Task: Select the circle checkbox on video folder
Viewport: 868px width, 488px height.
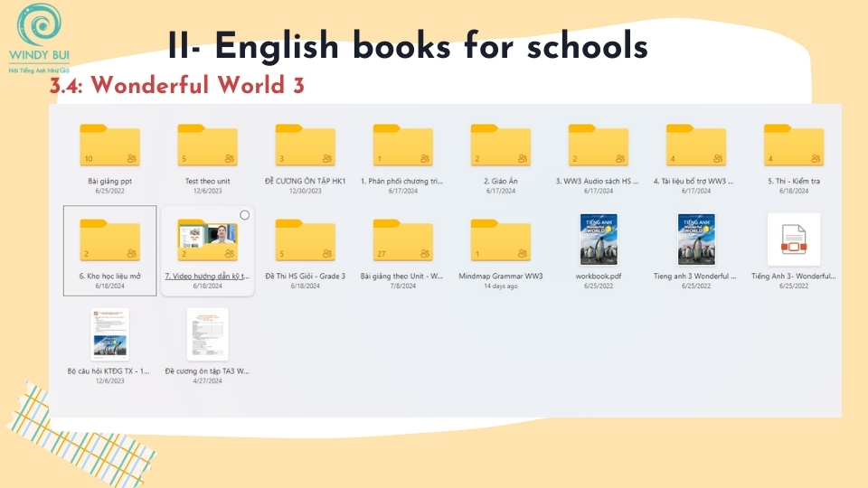Action: point(245,215)
